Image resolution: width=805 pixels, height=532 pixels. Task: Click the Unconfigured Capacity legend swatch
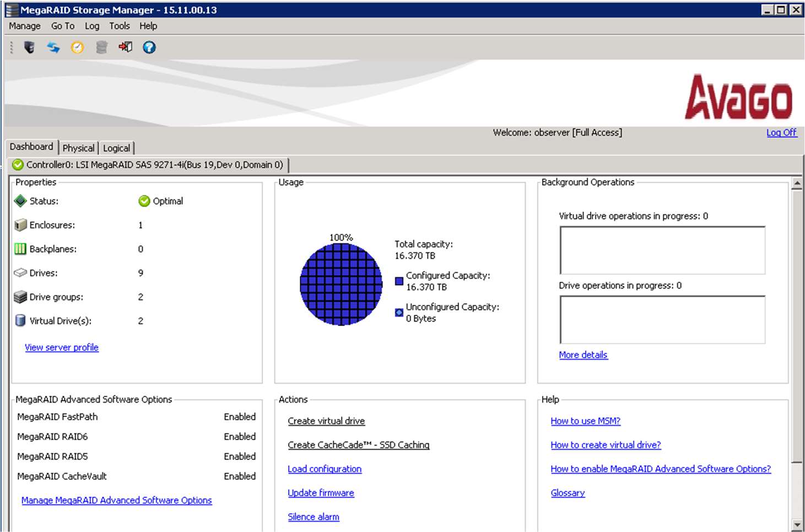[x=399, y=313]
